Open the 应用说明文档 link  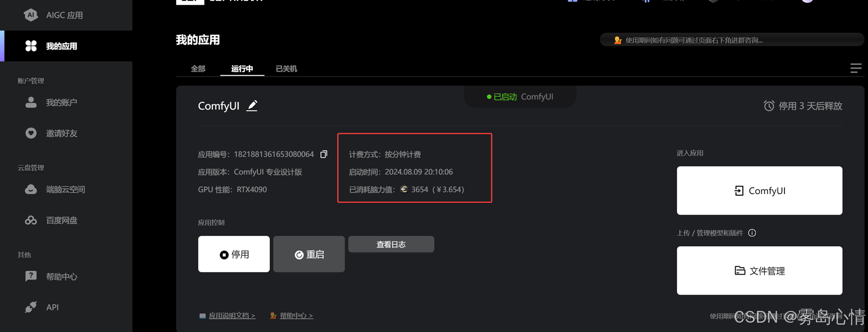(x=232, y=315)
